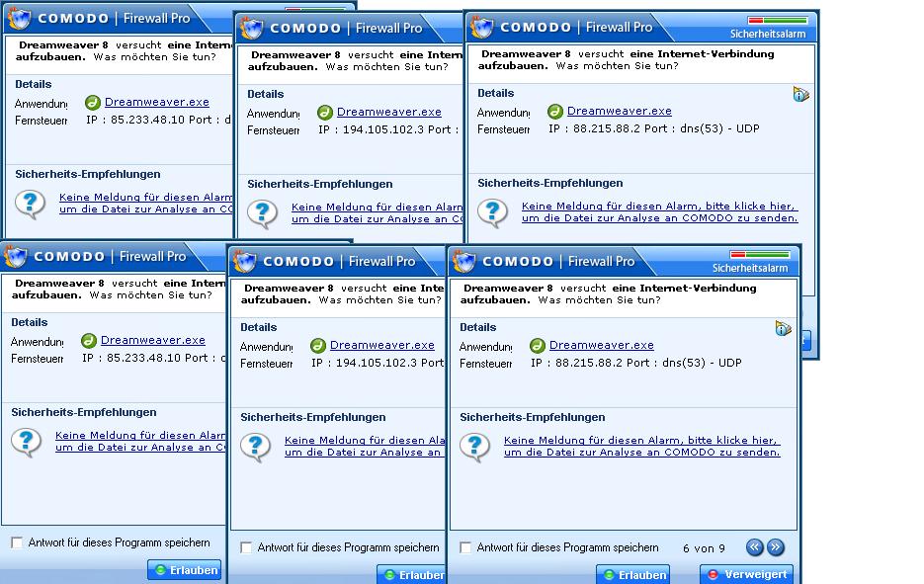The image size is (924, 584).
Task: Click Comodo shield logo in upper 88.215.88.2 alert
Action: [481, 27]
